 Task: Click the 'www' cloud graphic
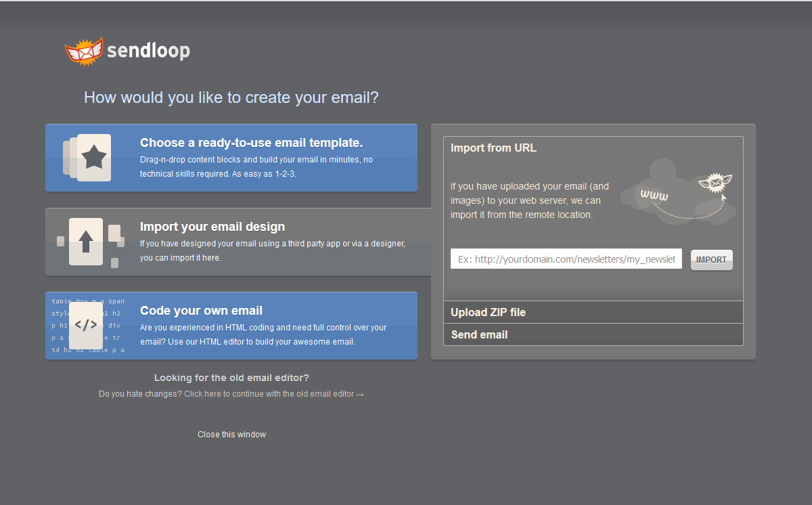(654, 195)
